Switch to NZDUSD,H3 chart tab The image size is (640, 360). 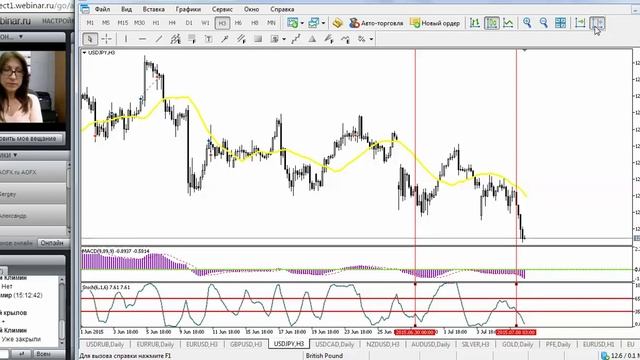(383, 344)
